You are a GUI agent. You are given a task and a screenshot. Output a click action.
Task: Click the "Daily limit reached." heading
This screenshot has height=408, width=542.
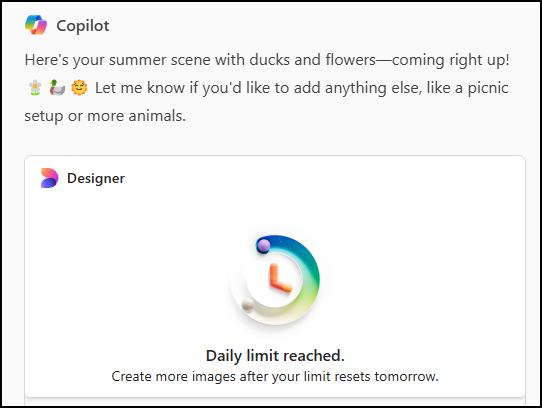point(275,356)
